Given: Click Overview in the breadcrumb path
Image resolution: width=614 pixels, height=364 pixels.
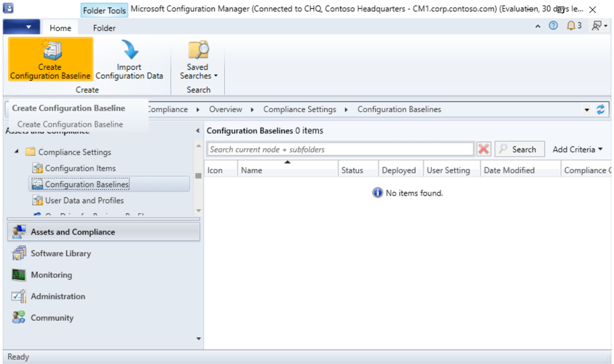Looking at the screenshot, I should coord(225,109).
